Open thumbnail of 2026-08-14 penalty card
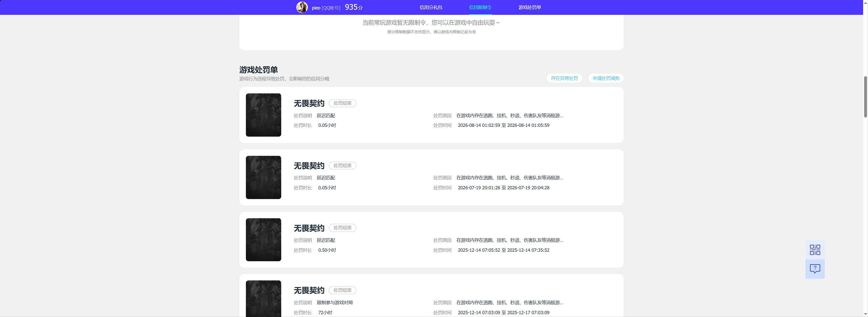The height and width of the screenshot is (317, 868). [263, 115]
